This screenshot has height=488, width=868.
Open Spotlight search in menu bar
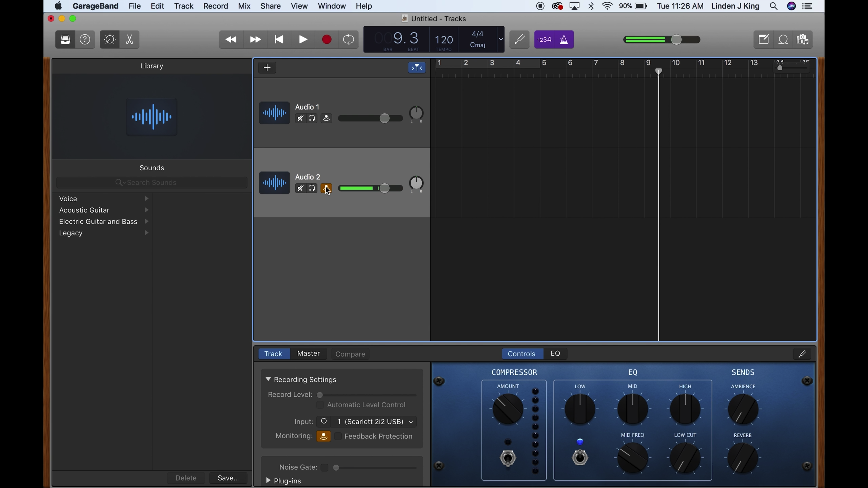click(774, 6)
